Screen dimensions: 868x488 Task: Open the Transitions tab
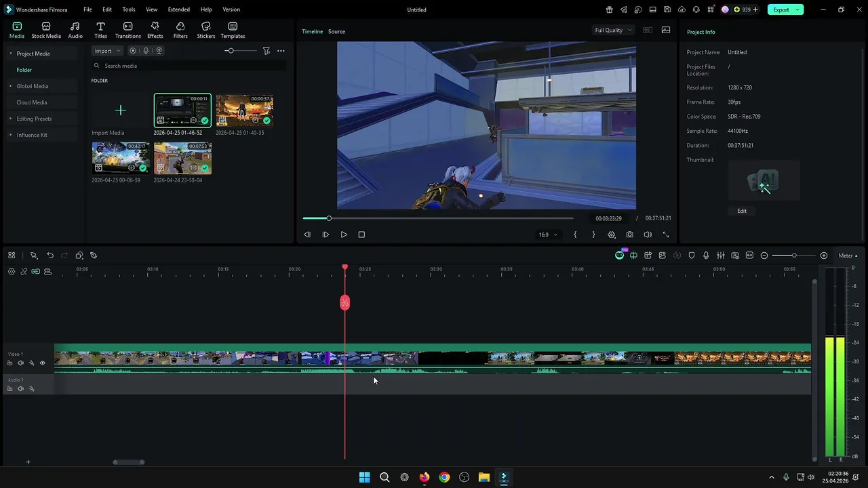[128, 30]
